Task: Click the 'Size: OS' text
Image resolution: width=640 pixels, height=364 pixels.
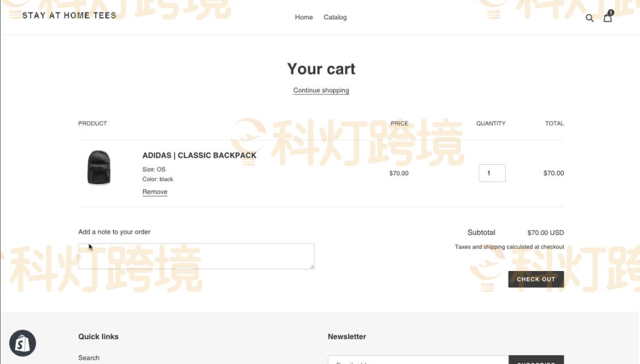Action: coord(154,169)
